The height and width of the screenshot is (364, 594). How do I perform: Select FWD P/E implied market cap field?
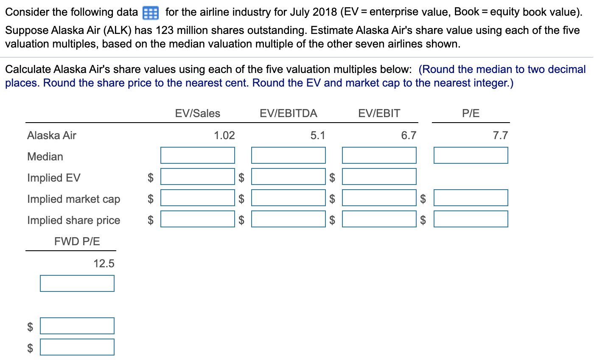(x=77, y=326)
